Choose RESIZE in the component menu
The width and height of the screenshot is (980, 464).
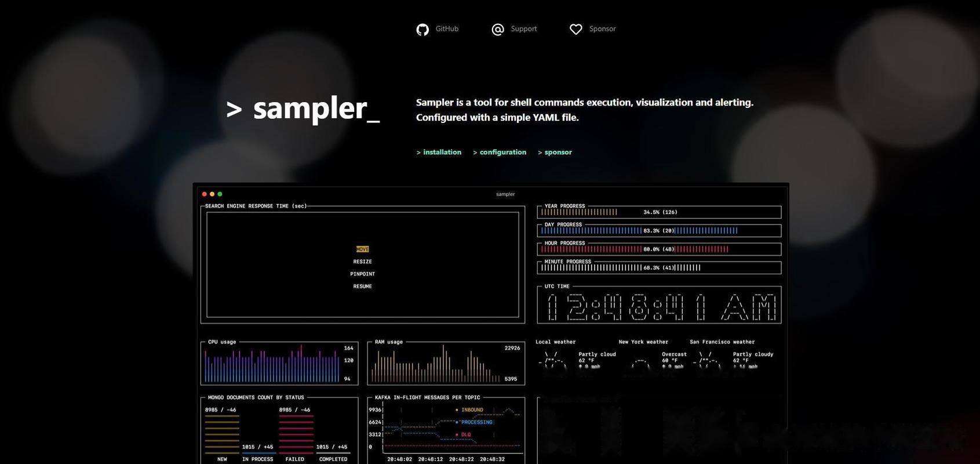point(363,262)
